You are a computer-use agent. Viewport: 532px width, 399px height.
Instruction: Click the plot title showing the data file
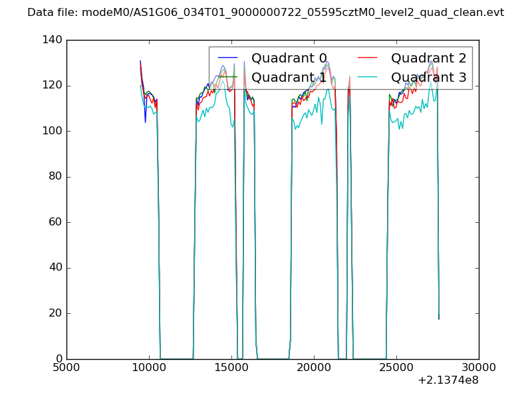pyautogui.click(x=265, y=13)
